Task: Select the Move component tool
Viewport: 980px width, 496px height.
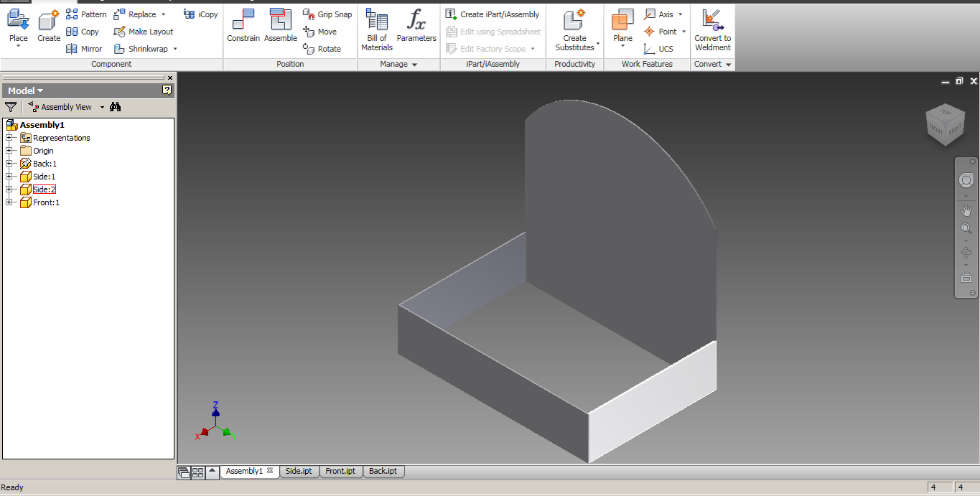Action: click(x=319, y=32)
